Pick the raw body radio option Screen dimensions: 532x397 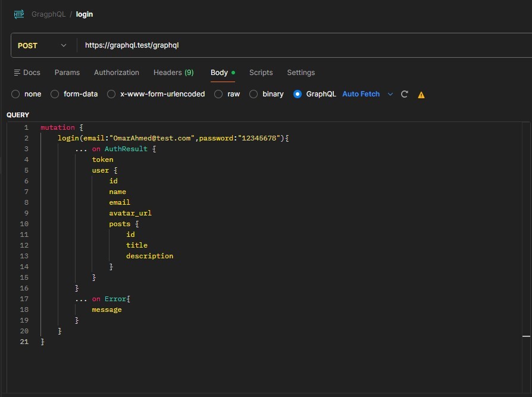(218, 94)
